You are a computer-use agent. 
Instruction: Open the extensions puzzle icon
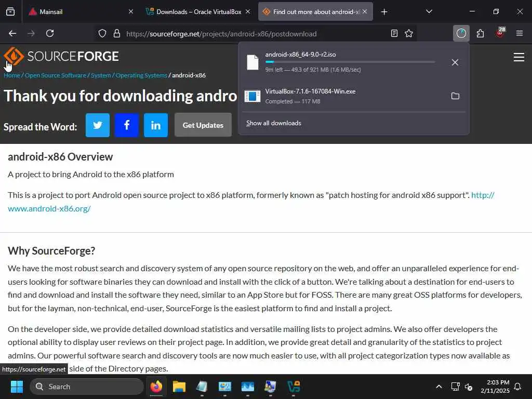tap(480, 33)
